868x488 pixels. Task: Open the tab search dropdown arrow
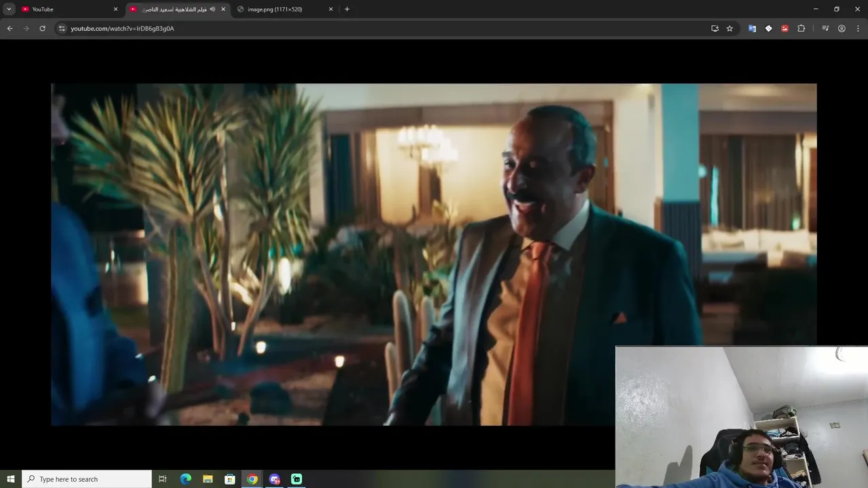click(x=9, y=9)
